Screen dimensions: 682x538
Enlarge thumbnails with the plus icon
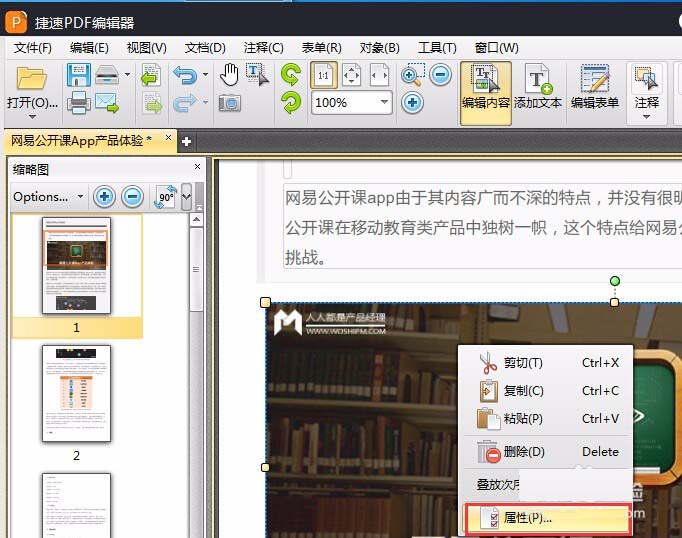(105, 197)
